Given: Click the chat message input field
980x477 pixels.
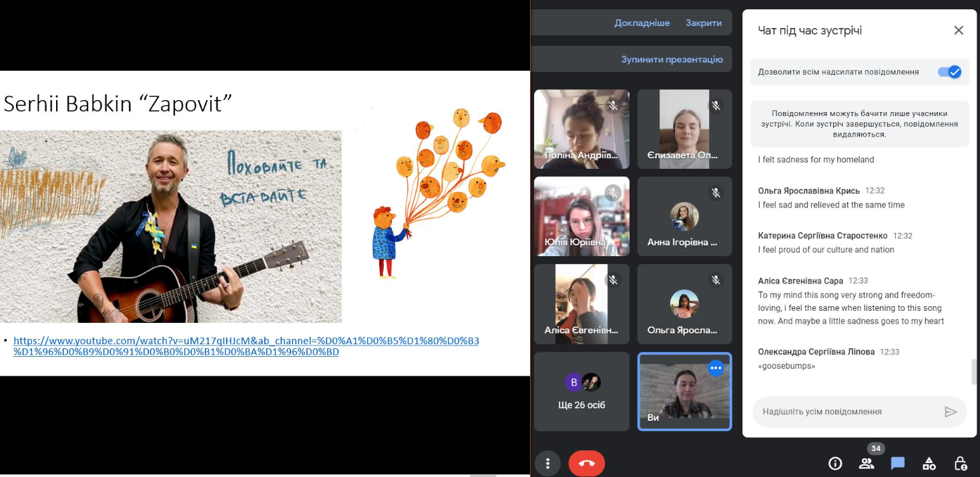Looking at the screenshot, I should pos(848,412).
